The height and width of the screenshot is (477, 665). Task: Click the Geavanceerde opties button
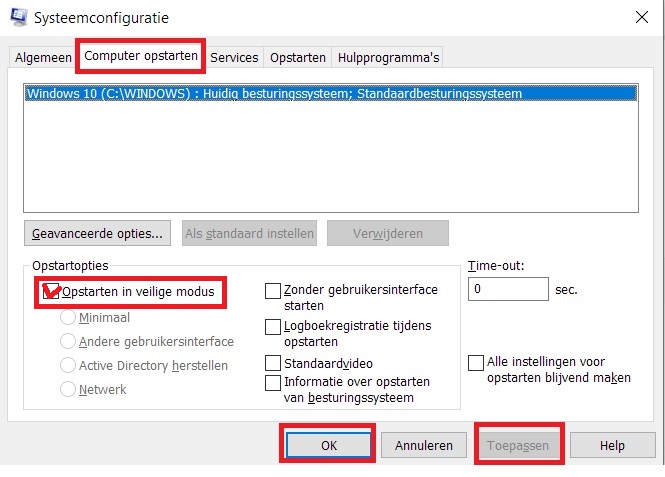click(x=97, y=234)
